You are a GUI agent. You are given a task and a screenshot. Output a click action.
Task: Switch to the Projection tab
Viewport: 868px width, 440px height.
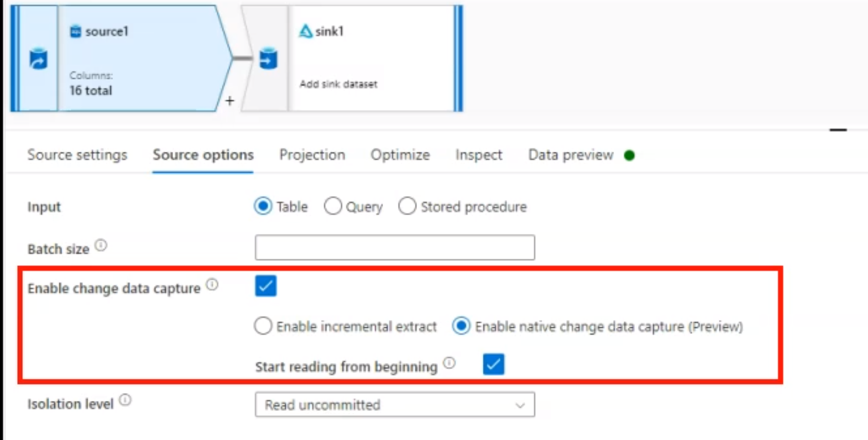312,155
